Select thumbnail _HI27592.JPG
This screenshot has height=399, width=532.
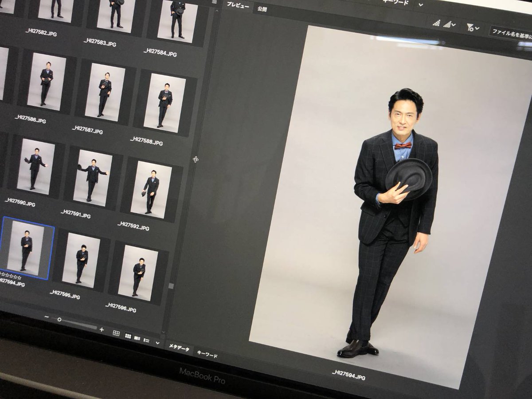click(151, 189)
